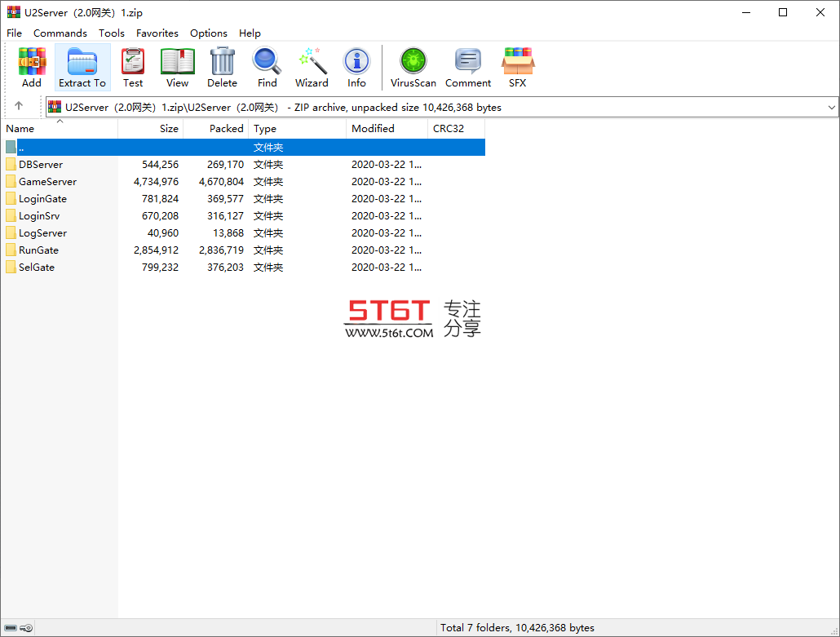Open the Comment tool
The image size is (840, 637).
pyautogui.click(x=468, y=68)
